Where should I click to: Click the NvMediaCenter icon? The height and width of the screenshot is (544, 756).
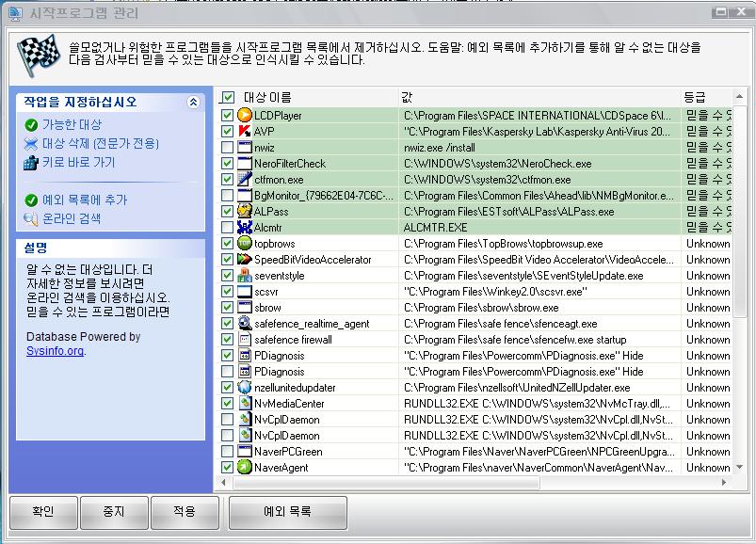coord(245,403)
